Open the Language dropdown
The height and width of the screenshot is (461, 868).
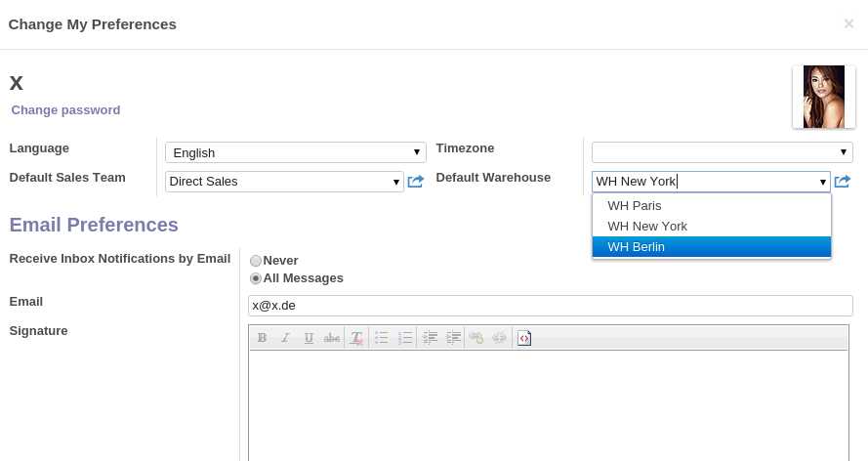click(x=295, y=152)
